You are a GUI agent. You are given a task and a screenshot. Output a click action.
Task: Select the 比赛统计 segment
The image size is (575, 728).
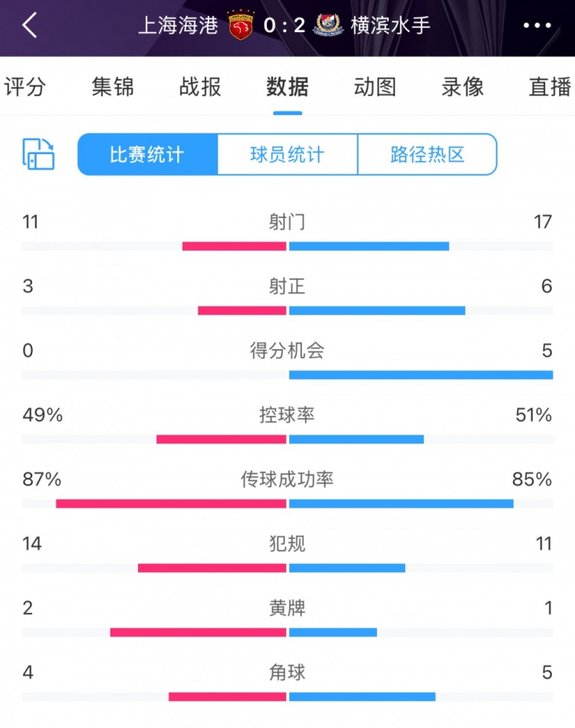pyautogui.click(x=147, y=155)
